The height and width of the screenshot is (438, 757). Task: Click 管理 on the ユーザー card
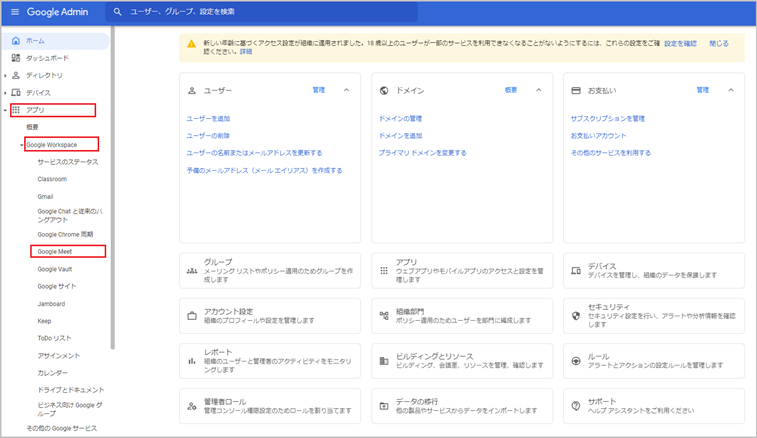pos(319,90)
